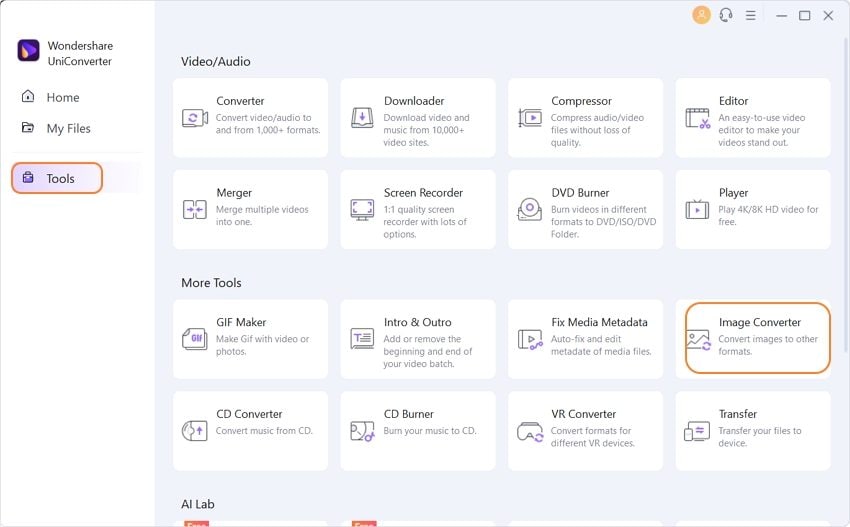This screenshot has height=527, width=850.
Task: Open the DVD Burner title
Action: tap(580, 192)
